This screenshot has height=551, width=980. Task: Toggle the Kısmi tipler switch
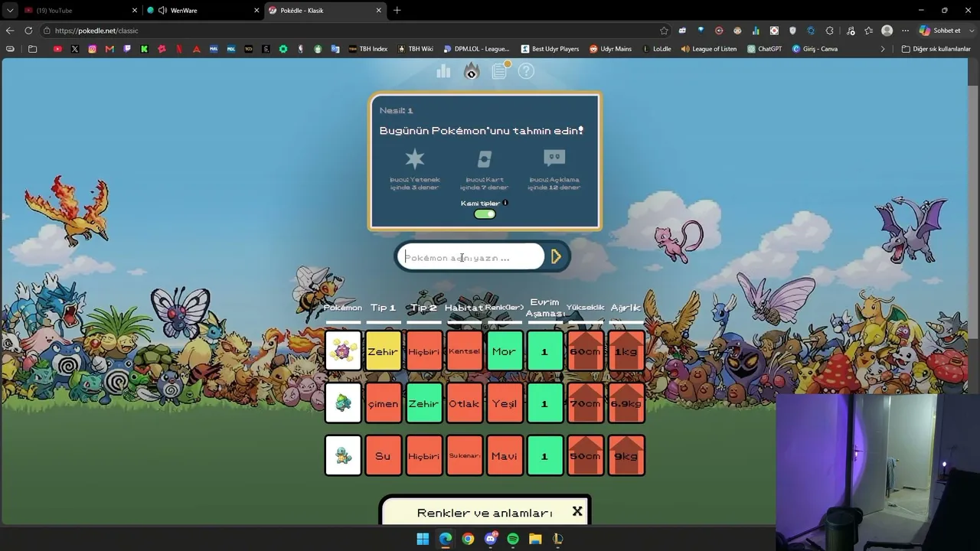[x=485, y=214]
